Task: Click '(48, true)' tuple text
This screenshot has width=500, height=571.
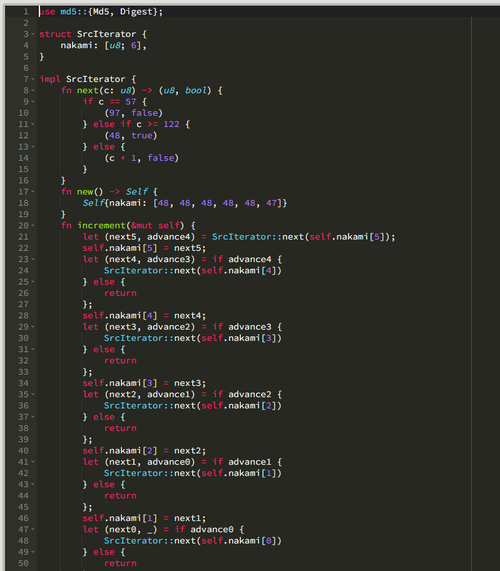Action: 131,135
